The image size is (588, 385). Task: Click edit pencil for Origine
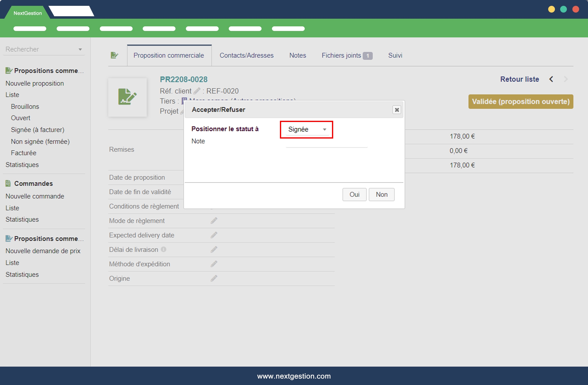214,278
